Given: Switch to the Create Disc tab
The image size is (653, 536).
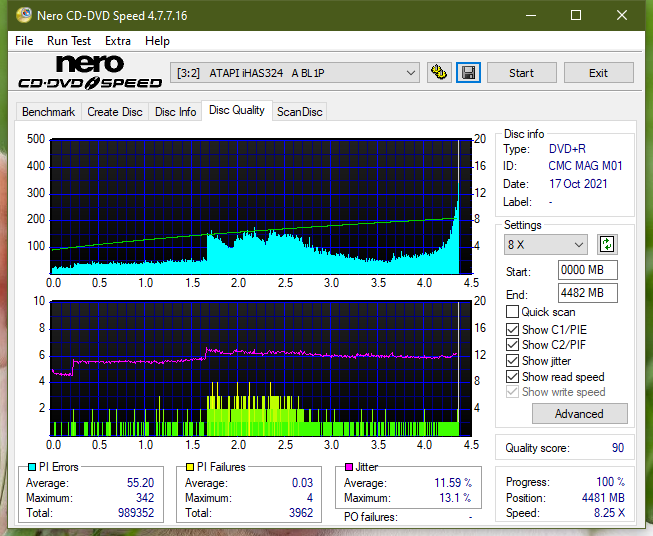Looking at the screenshot, I should (x=115, y=112).
